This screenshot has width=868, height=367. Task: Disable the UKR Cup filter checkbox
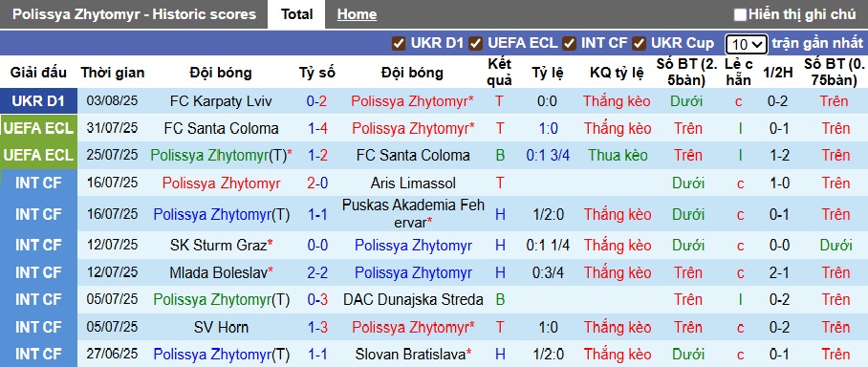tap(640, 44)
